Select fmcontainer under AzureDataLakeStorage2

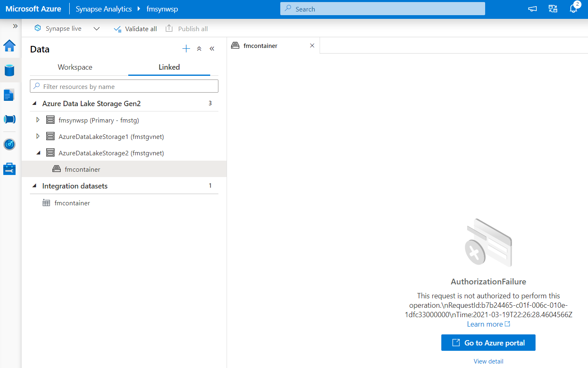pos(124,169)
